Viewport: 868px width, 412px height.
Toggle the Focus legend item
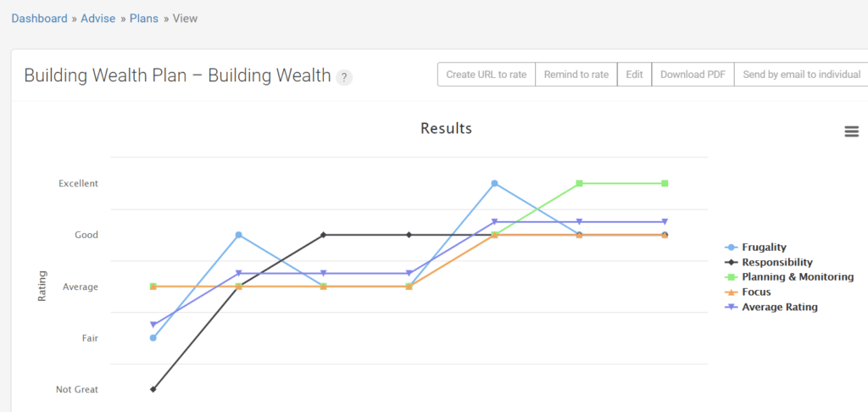[x=756, y=292]
